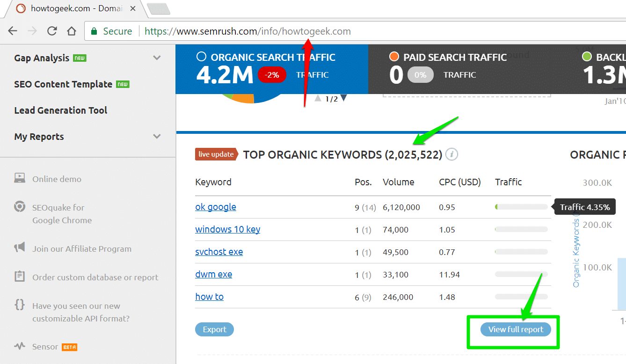Click the SEOquake Chrome icon
626x364 pixels.
[20, 207]
